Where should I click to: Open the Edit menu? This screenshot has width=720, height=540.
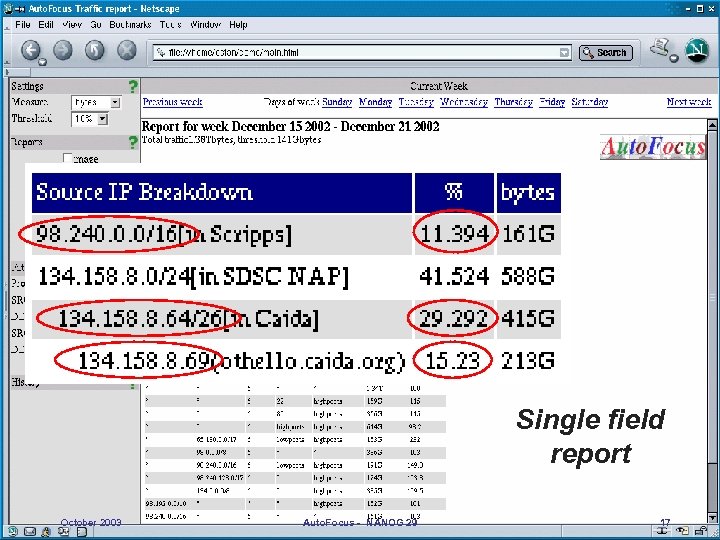point(46,25)
